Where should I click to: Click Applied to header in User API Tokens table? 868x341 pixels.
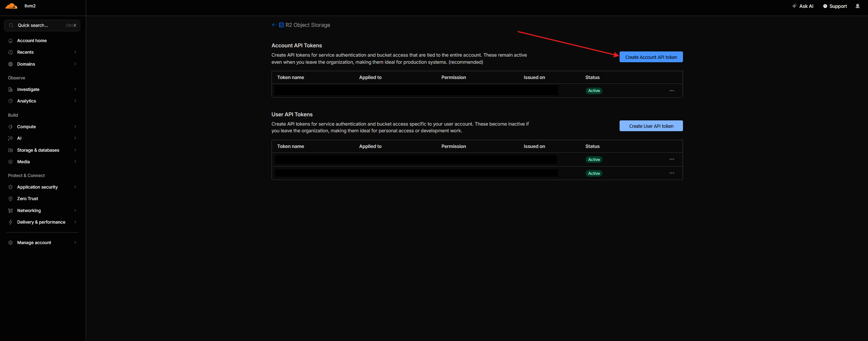pos(370,146)
